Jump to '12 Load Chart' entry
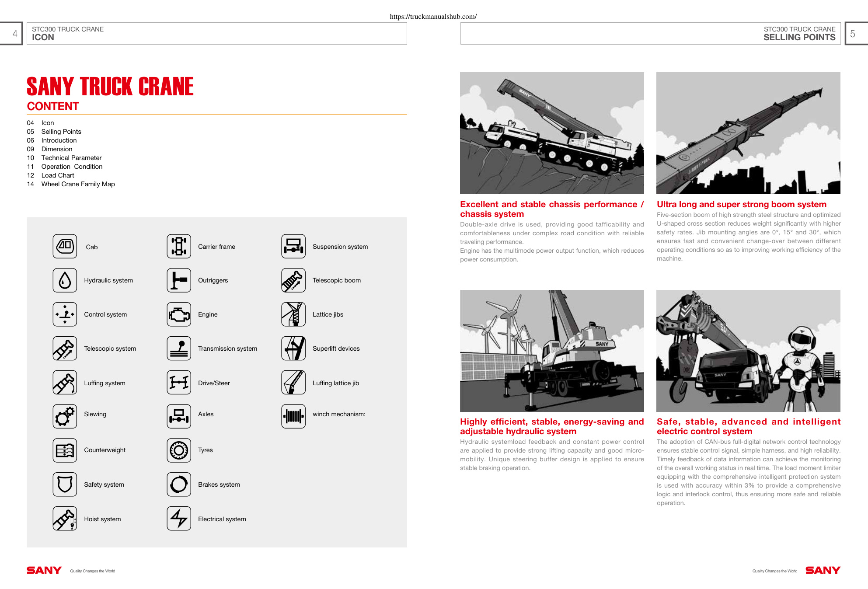This screenshot has width=868, height=589. pyautogui.click(x=50, y=175)
